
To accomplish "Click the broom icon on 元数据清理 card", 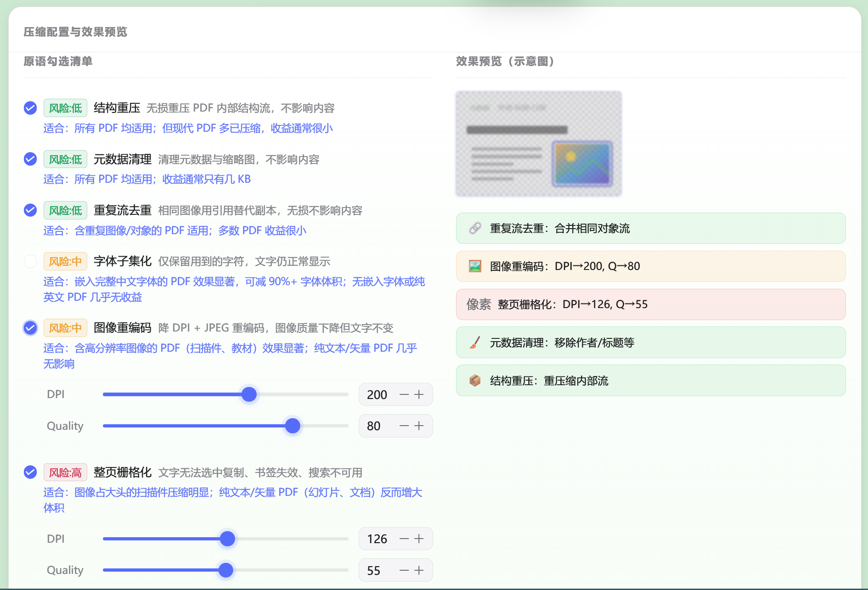I will (475, 343).
